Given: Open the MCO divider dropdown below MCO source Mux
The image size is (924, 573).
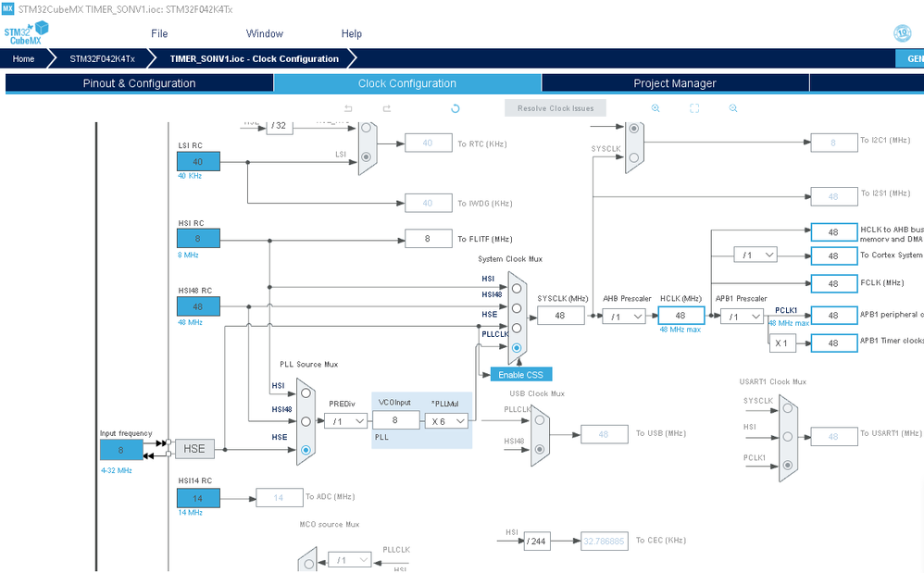Looking at the screenshot, I should tap(349, 560).
